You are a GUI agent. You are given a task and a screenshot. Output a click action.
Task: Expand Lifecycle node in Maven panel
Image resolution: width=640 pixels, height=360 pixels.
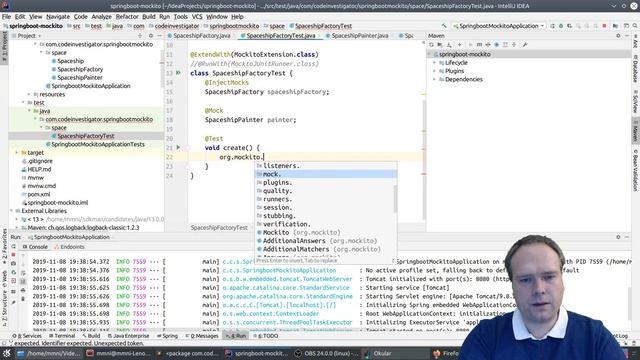pos(435,63)
